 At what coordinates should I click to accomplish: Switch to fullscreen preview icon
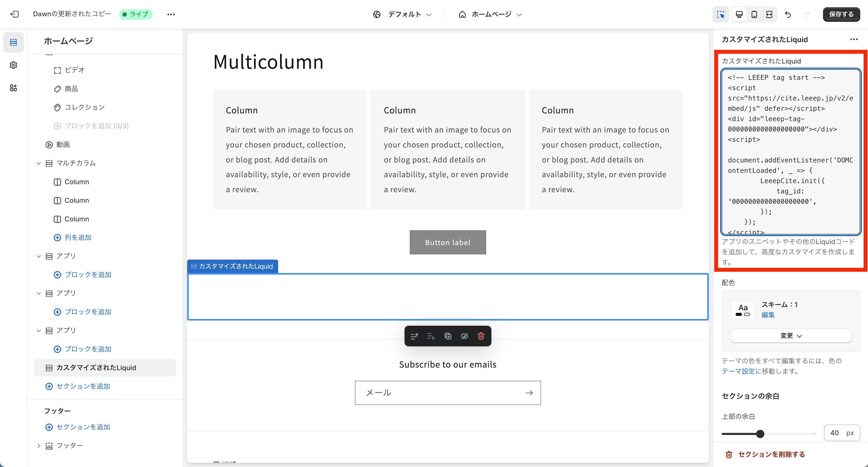(769, 14)
